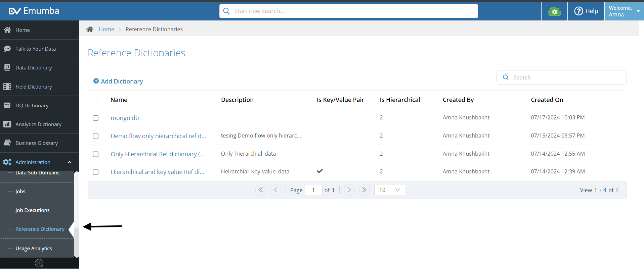Click the top search magnifier icon
Image resolution: width=644 pixels, height=269 pixels.
pyautogui.click(x=227, y=11)
